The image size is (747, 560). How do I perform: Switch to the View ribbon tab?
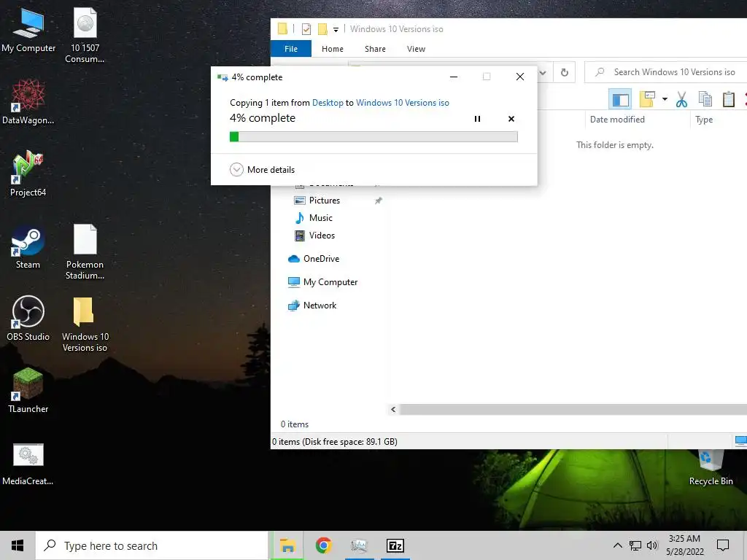coord(416,49)
